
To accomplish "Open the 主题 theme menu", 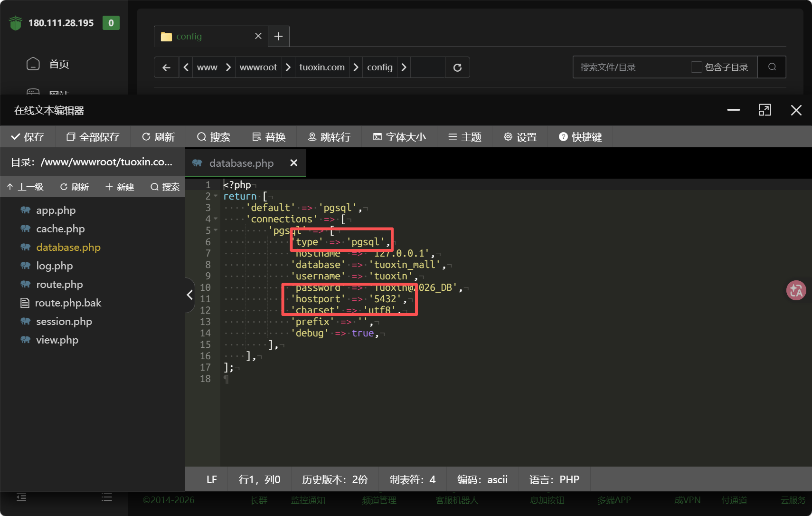I will [x=464, y=137].
